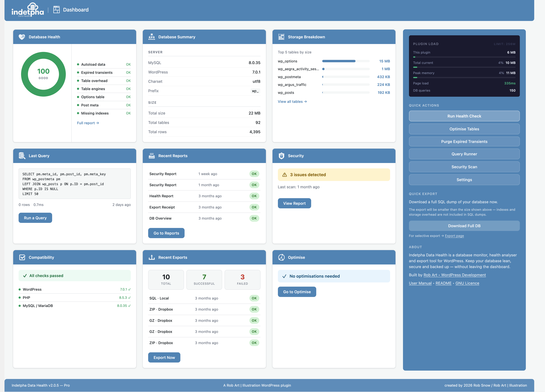
Task: Click the 3 FAILED exports tile
Action: [242, 280]
